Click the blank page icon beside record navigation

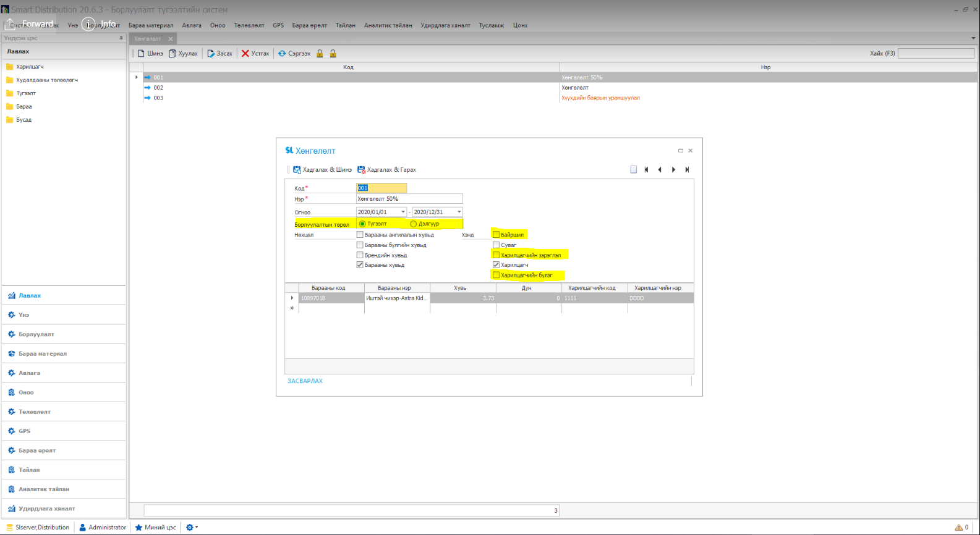(633, 170)
